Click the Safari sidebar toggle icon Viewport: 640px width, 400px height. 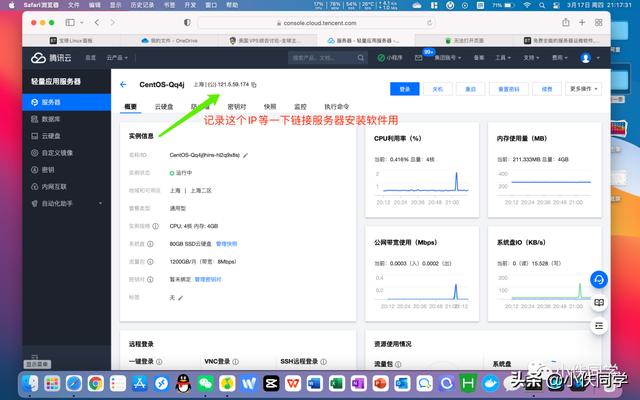[x=70, y=22]
